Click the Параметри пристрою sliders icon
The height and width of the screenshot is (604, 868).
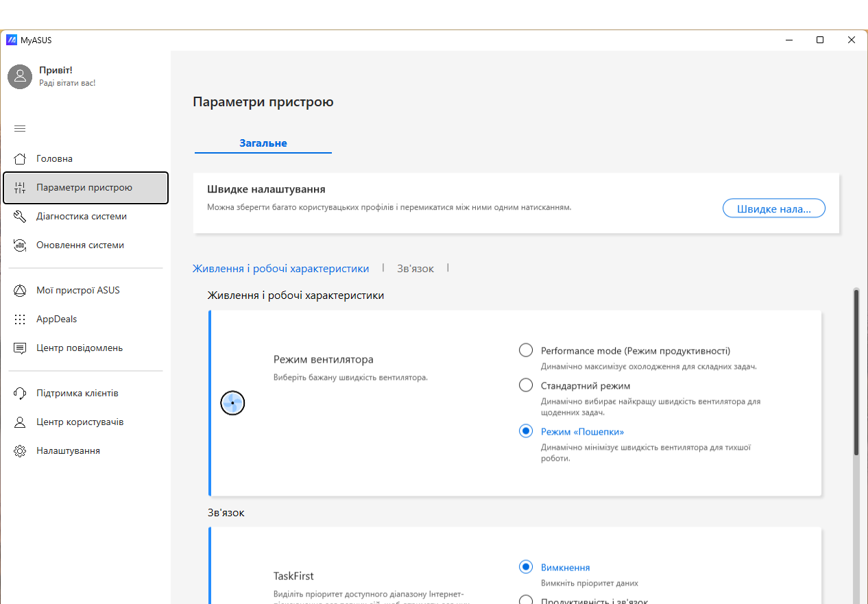pyautogui.click(x=20, y=188)
